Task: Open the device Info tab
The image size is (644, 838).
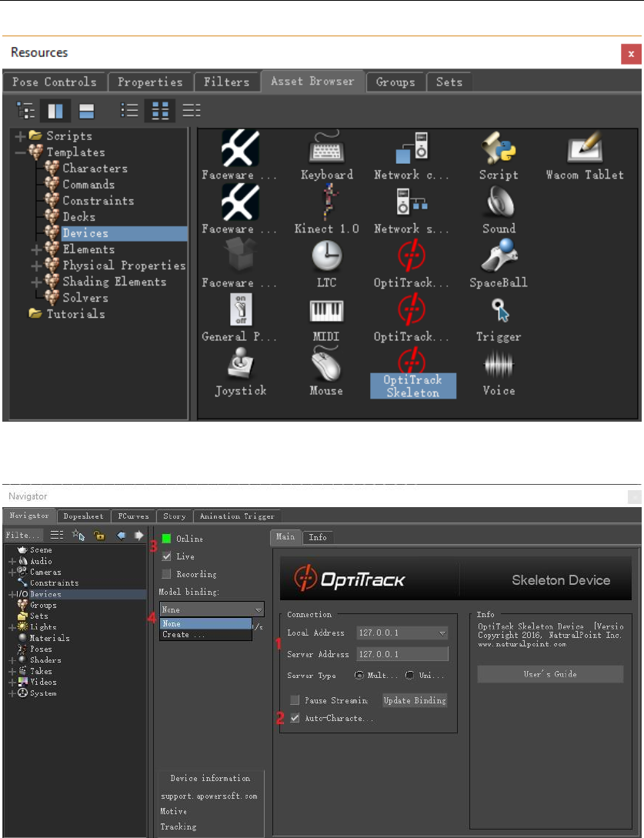Action: (318, 537)
